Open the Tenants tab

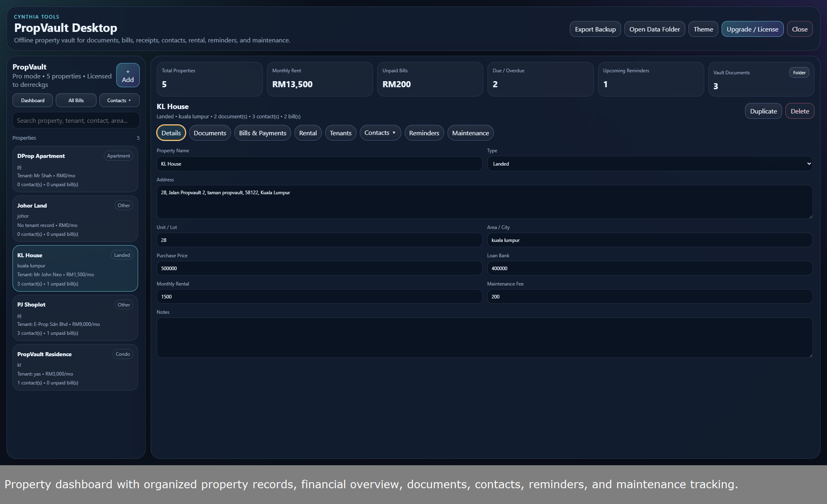[340, 133]
